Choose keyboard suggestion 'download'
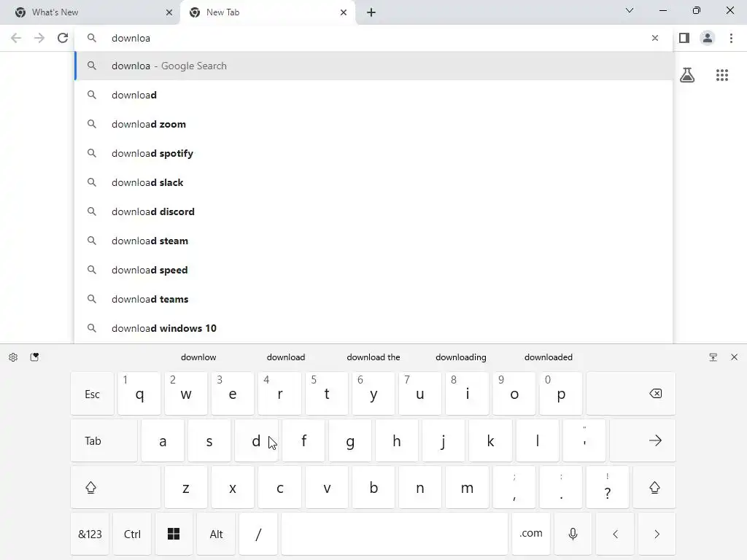This screenshot has width=747, height=560. [286, 357]
